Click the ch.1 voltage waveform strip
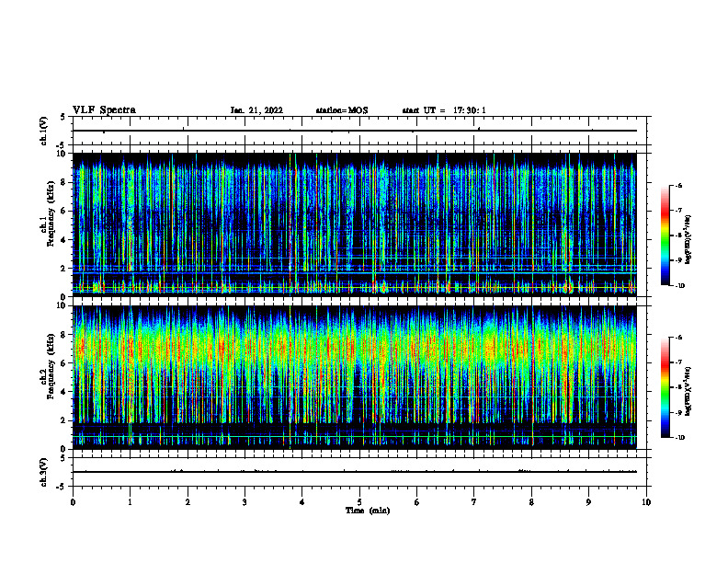Viewport: 728px width, 563px height. tap(359, 131)
